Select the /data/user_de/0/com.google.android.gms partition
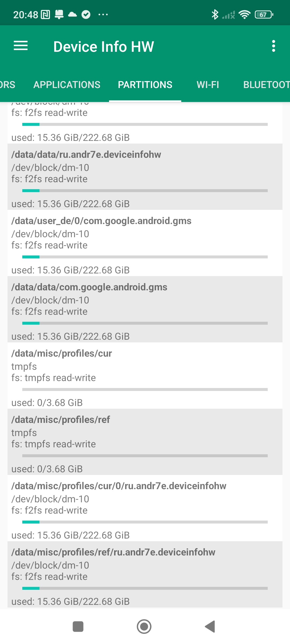 tap(145, 243)
